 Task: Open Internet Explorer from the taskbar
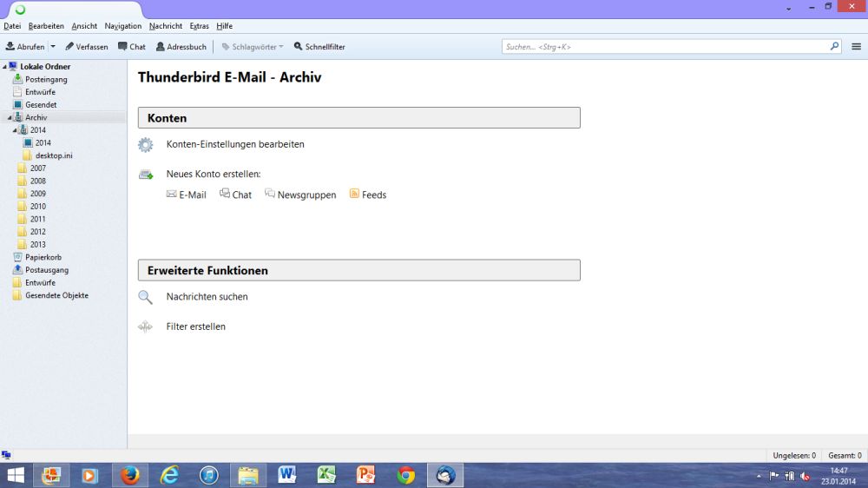tap(169, 476)
